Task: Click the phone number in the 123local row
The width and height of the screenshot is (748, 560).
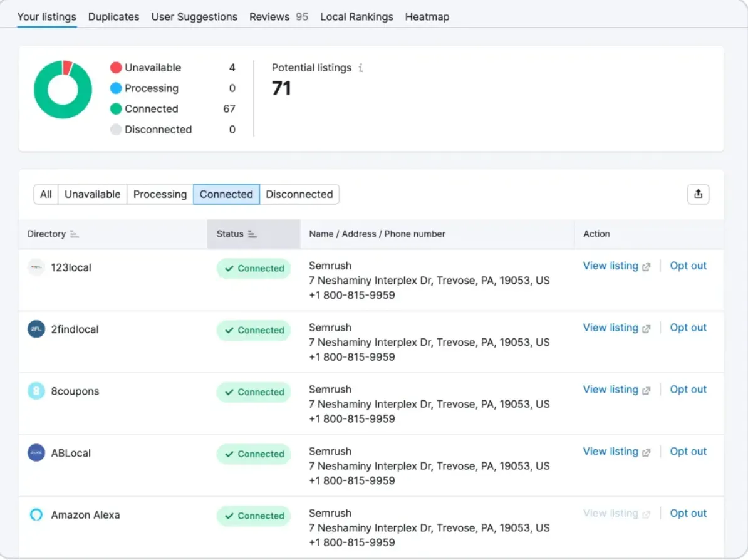Action: tap(352, 295)
